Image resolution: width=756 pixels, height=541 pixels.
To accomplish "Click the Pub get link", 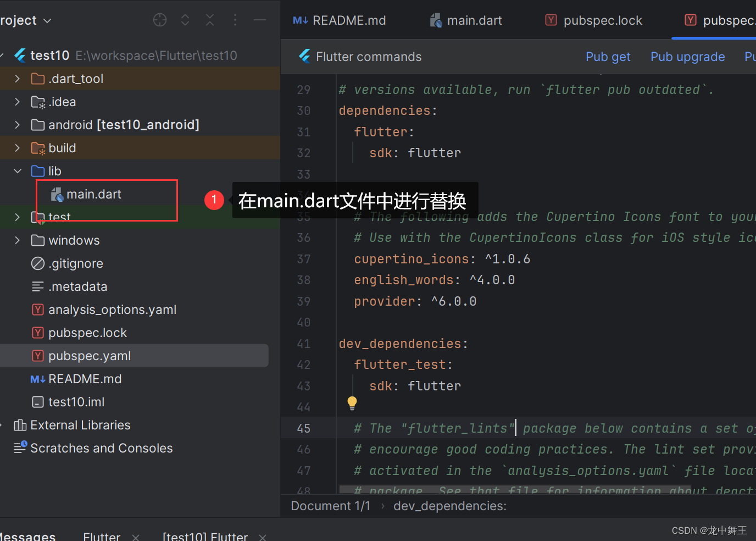I will 608,57.
